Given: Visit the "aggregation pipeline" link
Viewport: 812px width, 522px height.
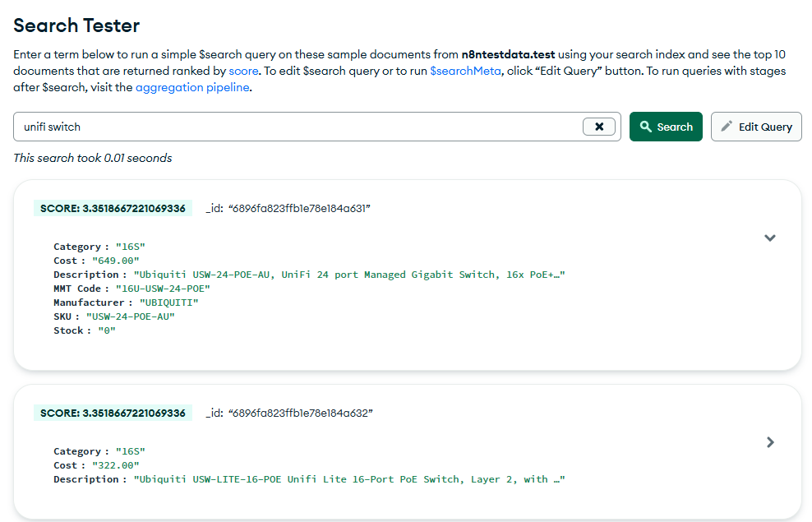Looking at the screenshot, I should tap(192, 87).
